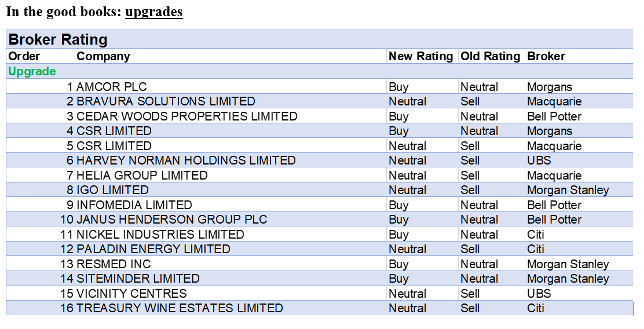Select the IGO LIMITED company cell
Screen dimensions: 644x329
112,190
